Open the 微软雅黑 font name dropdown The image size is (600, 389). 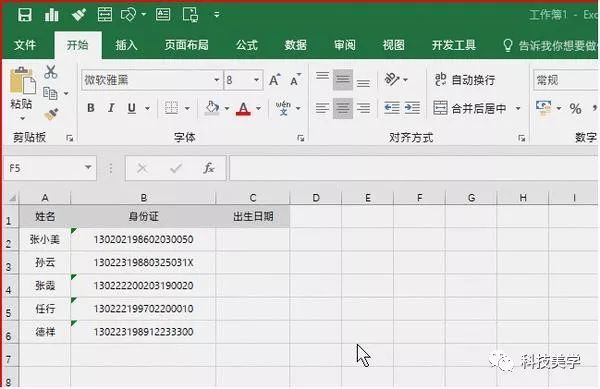point(217,80)
